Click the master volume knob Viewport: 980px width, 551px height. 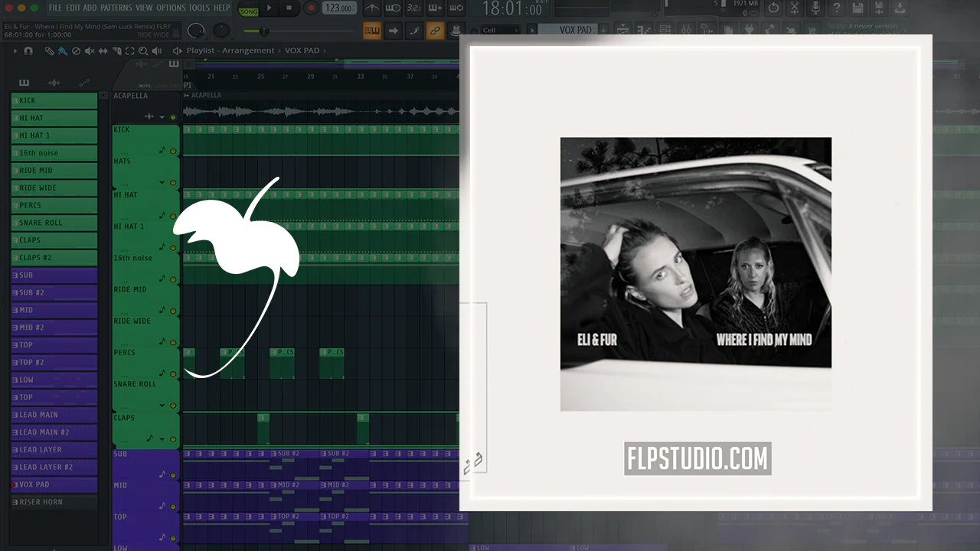(197, 31)
